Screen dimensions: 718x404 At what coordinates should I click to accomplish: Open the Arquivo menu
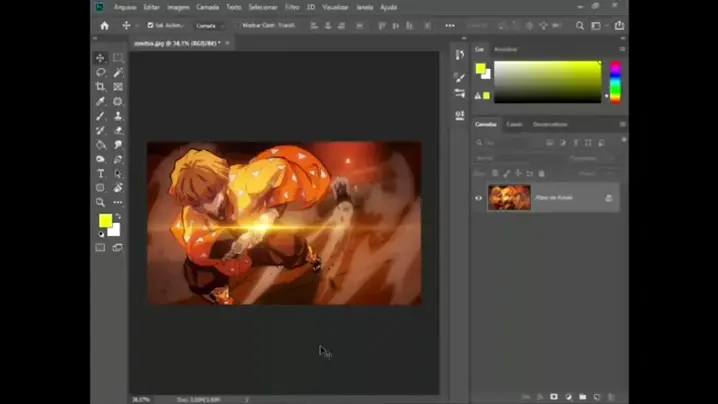click(x=125, y=7)
